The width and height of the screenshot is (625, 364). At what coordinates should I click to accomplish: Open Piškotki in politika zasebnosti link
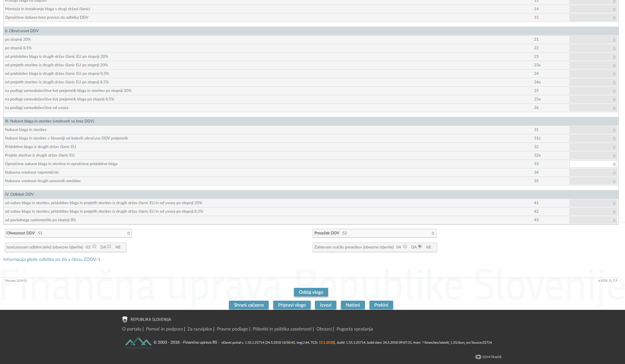(282, 329)
